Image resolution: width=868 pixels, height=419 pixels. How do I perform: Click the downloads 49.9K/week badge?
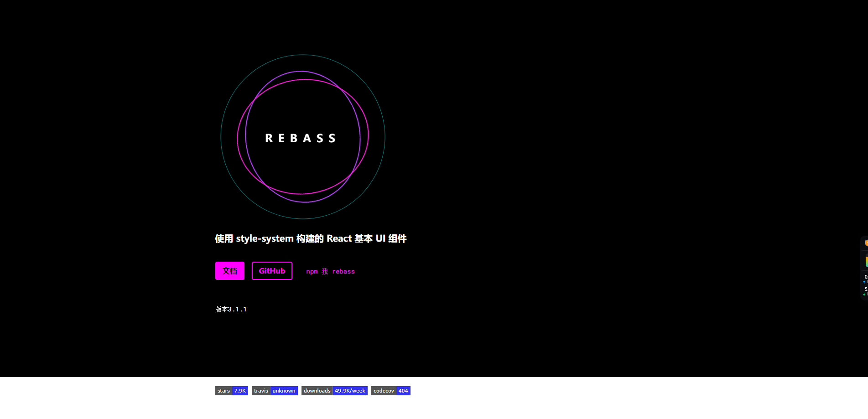tap(334, 391)
